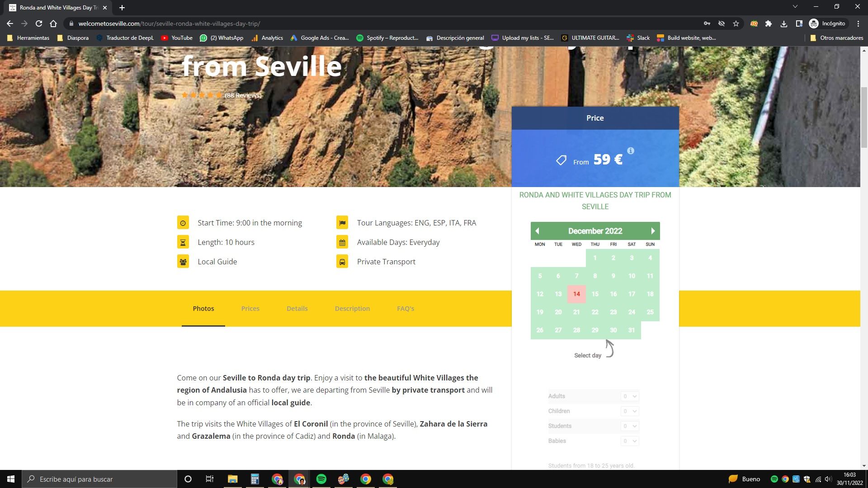Open the Diaspora bookmarks folder
This screenshot has height=488, width=868.
pyautogui.click(x=73, y=38)
